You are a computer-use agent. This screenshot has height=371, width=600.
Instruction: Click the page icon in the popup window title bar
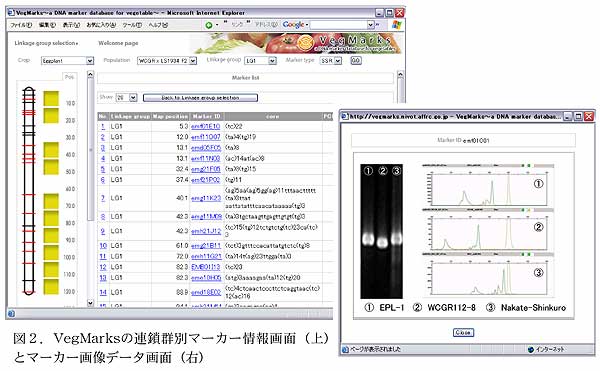pos(345,116)
